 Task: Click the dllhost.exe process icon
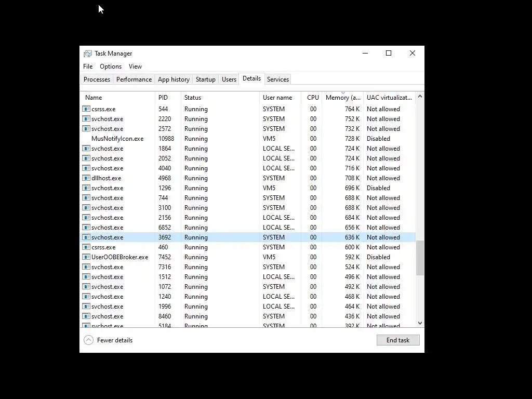coord(86,178)
